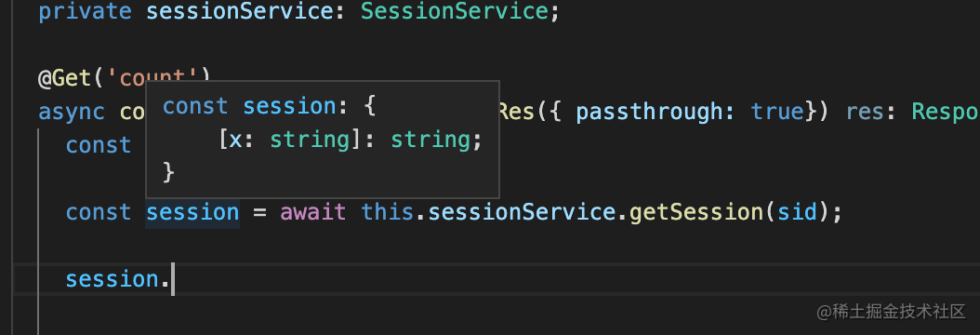Viewport: 980px width, 335px height.
Task: Click the closing brace in the tooltip
Action: pyautogui.click(x=168, y=172)
